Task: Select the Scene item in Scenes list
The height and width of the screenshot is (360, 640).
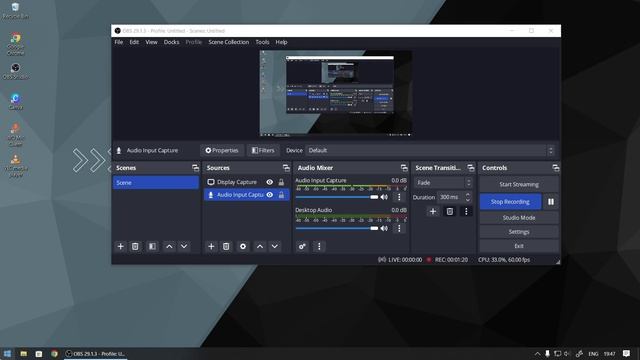Action: pyautogui.click(x=156, y=182)
